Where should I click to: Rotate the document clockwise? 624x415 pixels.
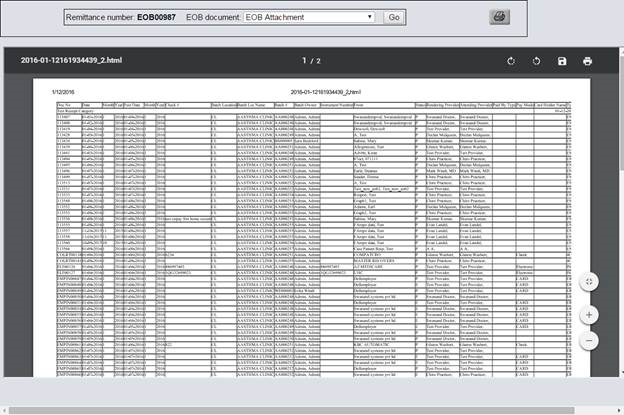pos(511,61)
